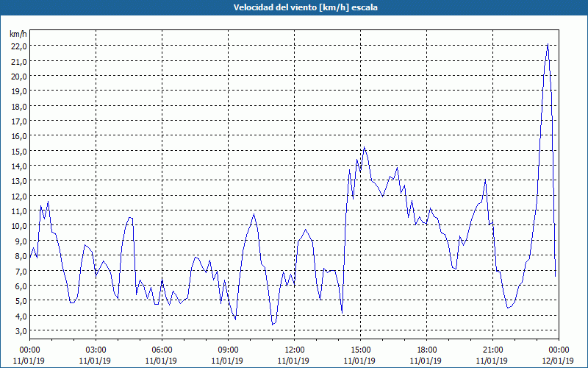Click the 'km/h' axis unit label
588x368 pixels.
point(18,34)
